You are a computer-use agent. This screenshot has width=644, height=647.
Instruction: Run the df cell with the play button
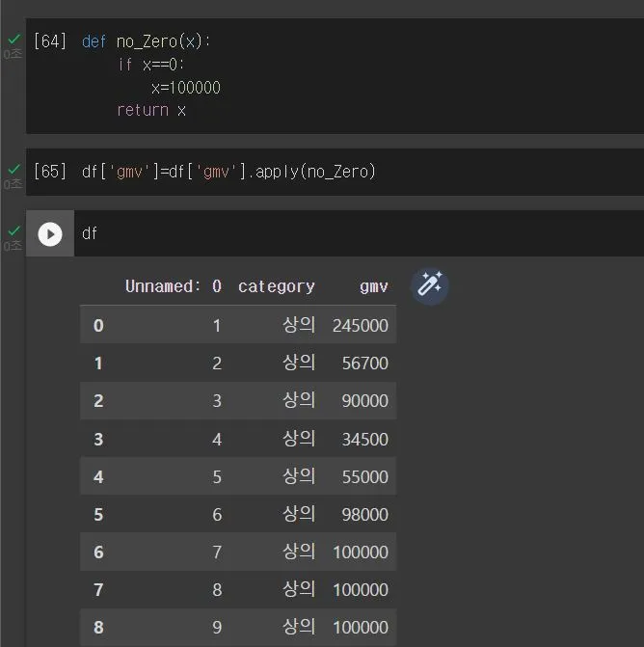tap(50, 234)
